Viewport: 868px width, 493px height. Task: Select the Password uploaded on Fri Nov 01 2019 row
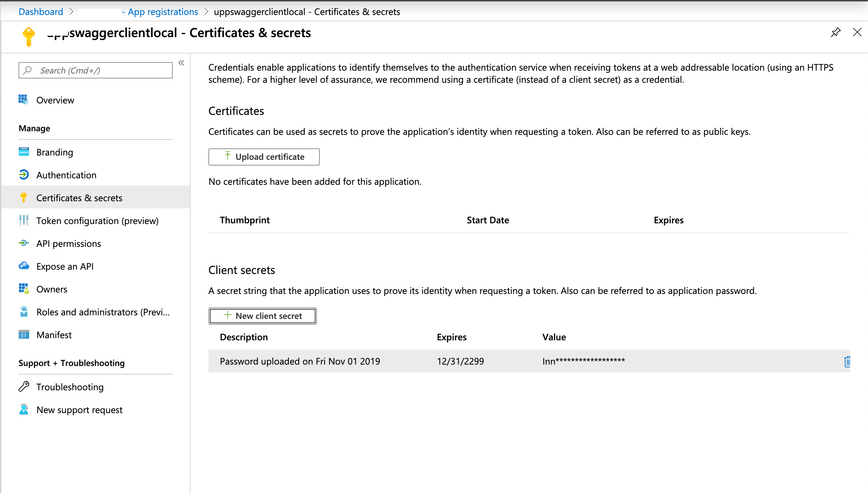(x=300, y=361)
